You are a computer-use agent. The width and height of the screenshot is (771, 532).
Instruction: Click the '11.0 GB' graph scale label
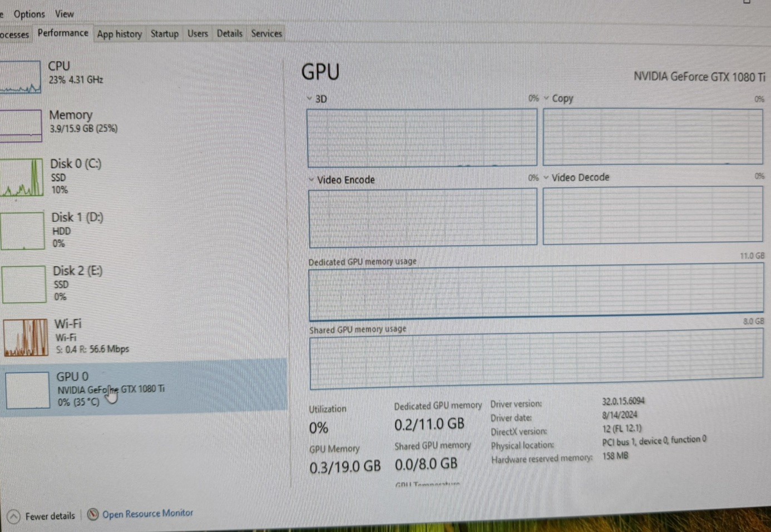click(x=752, y=256)
